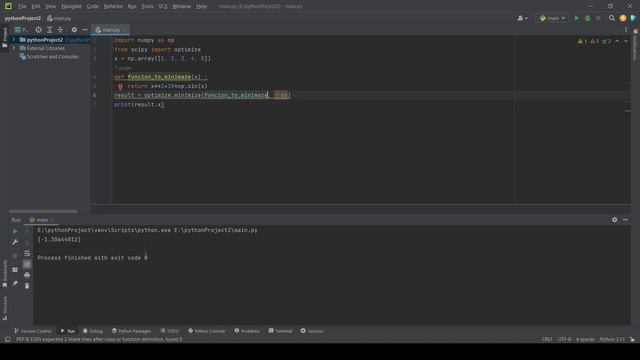Open the Help menu
The width and height of the screenshot is (640, 360).
[201, 6]
